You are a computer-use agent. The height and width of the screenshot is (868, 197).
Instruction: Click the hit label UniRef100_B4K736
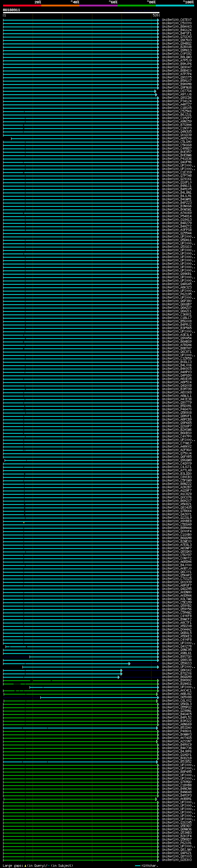[x=176, y=748]
